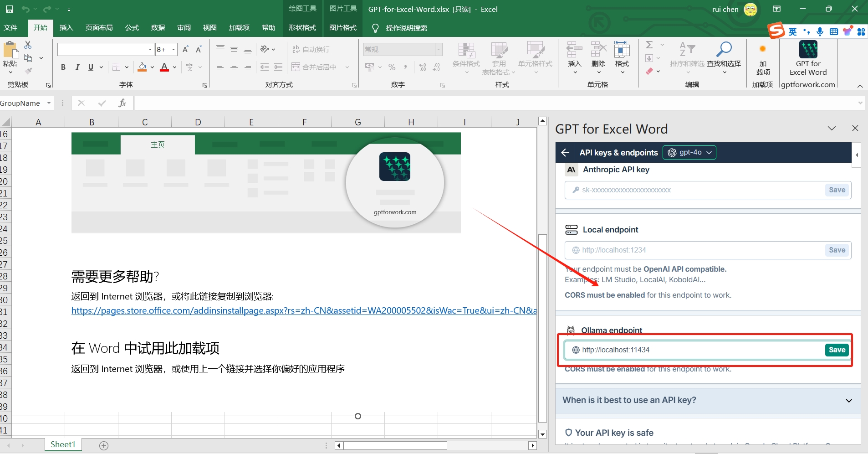This screenshot has height=454, width=868.
Task: Open the fill color dropdown arrow
Action: [152, 67]
